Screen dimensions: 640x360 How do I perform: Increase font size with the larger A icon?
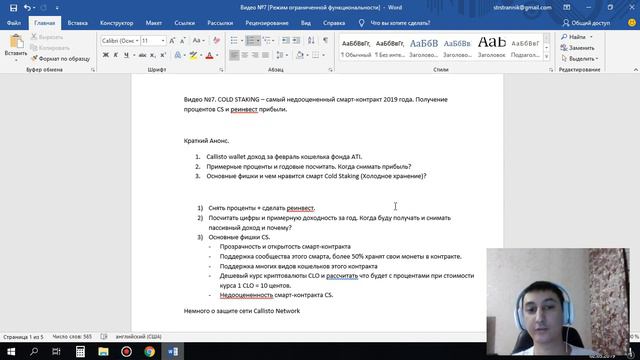coord(172,40)
